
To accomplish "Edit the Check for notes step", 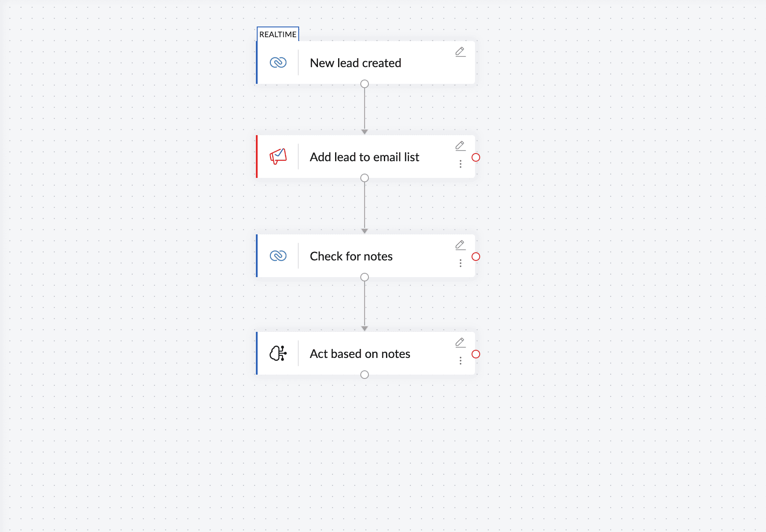I will coord(460,245).
